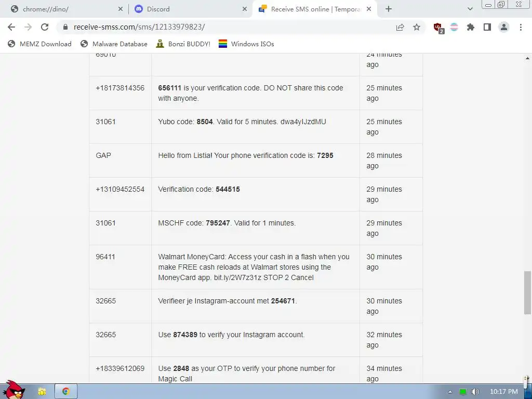The height and width of the screenshot is (399, 532).
Task: Open the striped flag extension icon
Action: (x=454, y=27)
